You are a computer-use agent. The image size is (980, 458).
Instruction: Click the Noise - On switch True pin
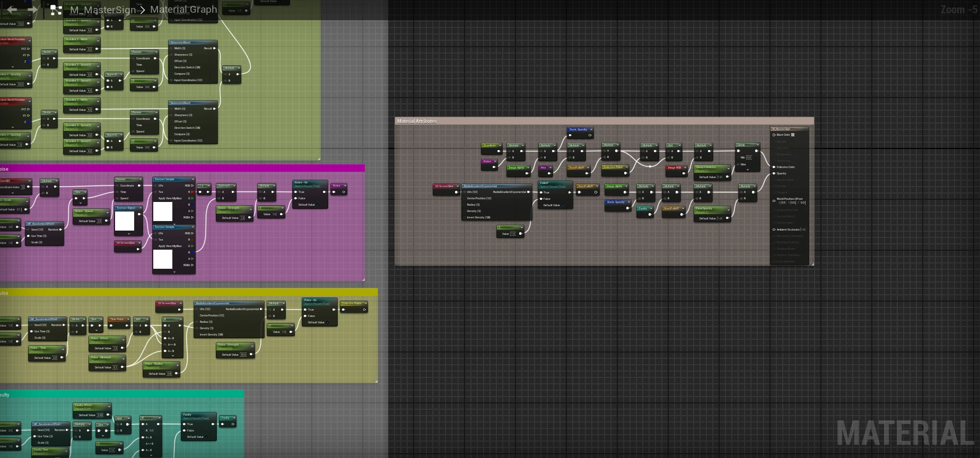tap(296, 192)
